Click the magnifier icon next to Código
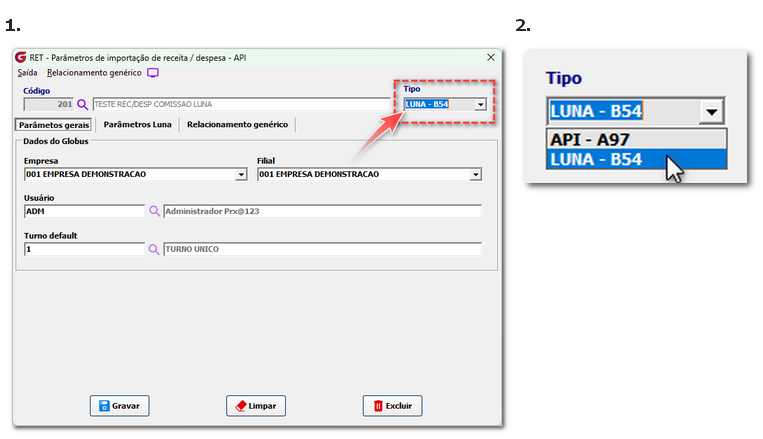Screen dimensions: 763x439 (x=83, y=105)
